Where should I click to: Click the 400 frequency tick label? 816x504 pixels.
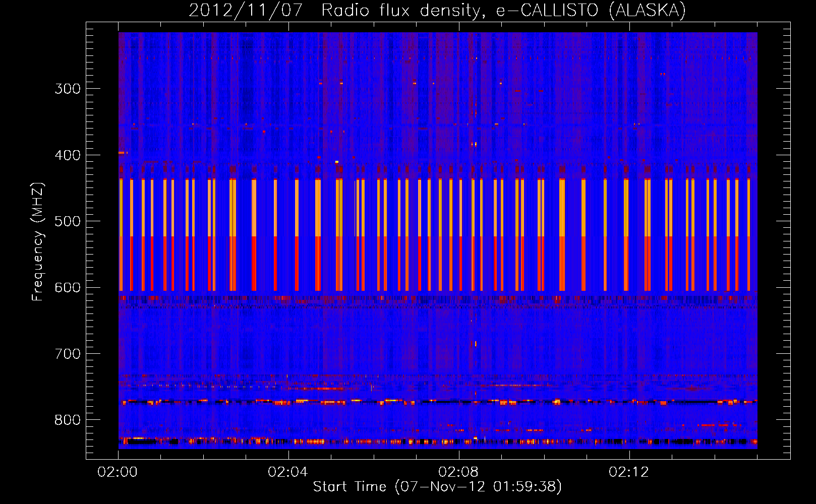(68, 155)
